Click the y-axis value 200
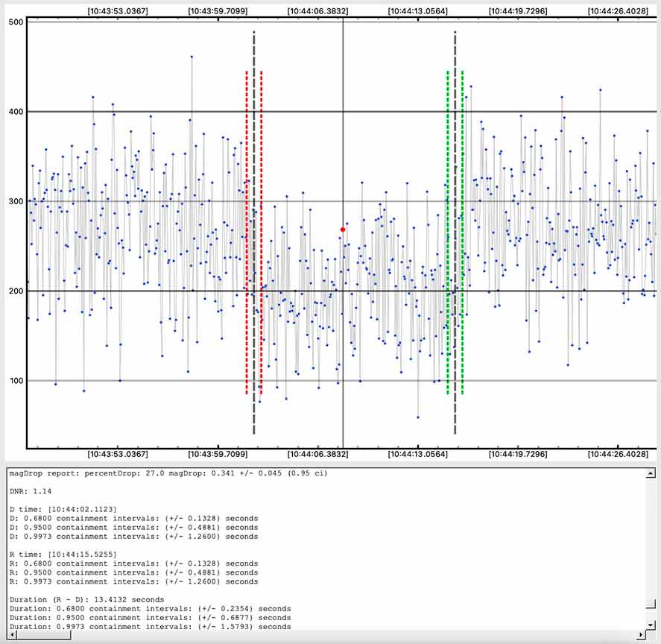661x644 pixels. 16,291
